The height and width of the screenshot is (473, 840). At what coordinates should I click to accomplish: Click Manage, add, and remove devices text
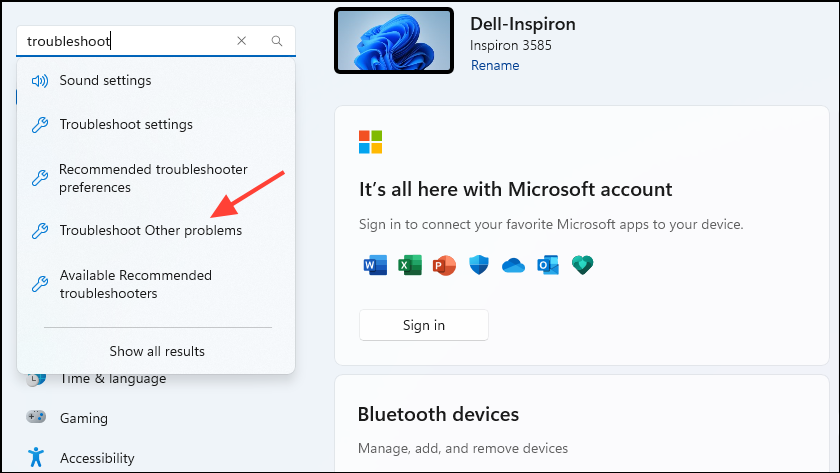point(463,448)
